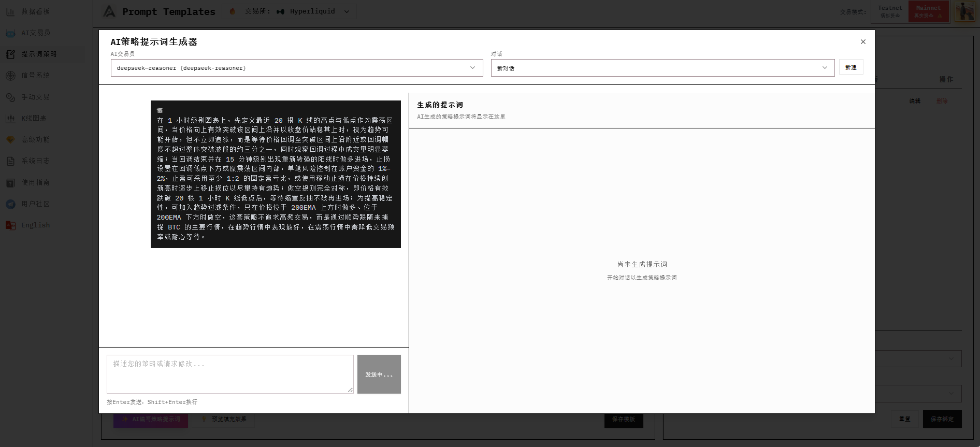This screenshot has width=980, height=447.
Task: Open 用户社区 Telegram icon
Action: coord(10,204)
